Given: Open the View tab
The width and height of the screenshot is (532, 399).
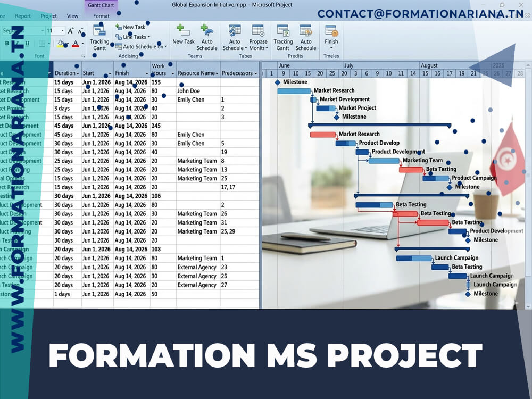Looking at the screenshot, I should click(x=72, y=16).
